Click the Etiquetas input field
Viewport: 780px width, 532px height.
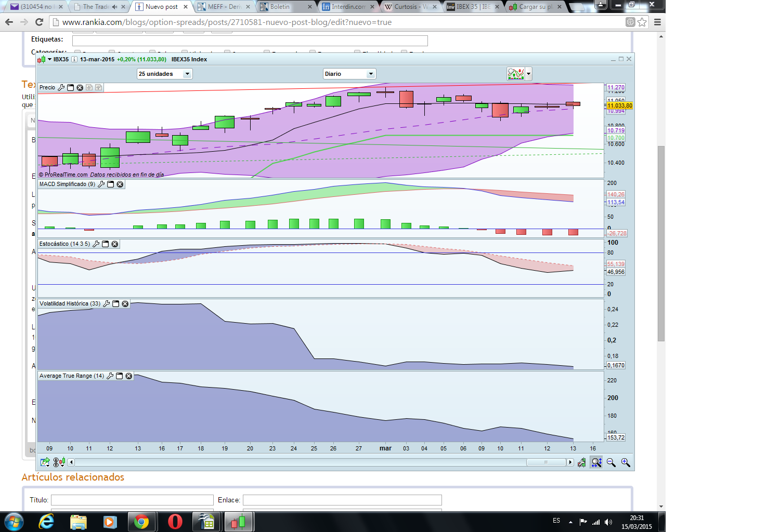tap(250, 41)
